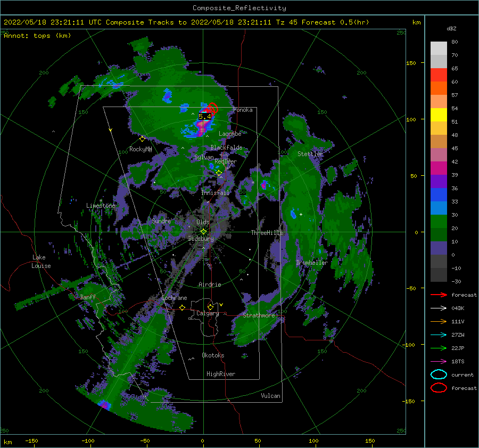The image size is (479, 448).
Task: Click the HighRiver town label
Action: tap(221, 374)
